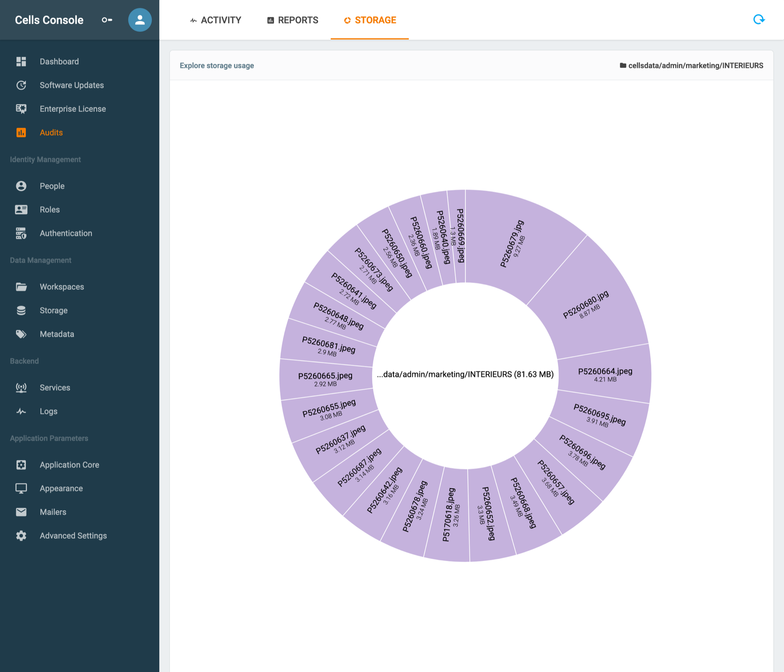Switch to the Reports tab
This screenshot has height=672, width=784.
292,20
